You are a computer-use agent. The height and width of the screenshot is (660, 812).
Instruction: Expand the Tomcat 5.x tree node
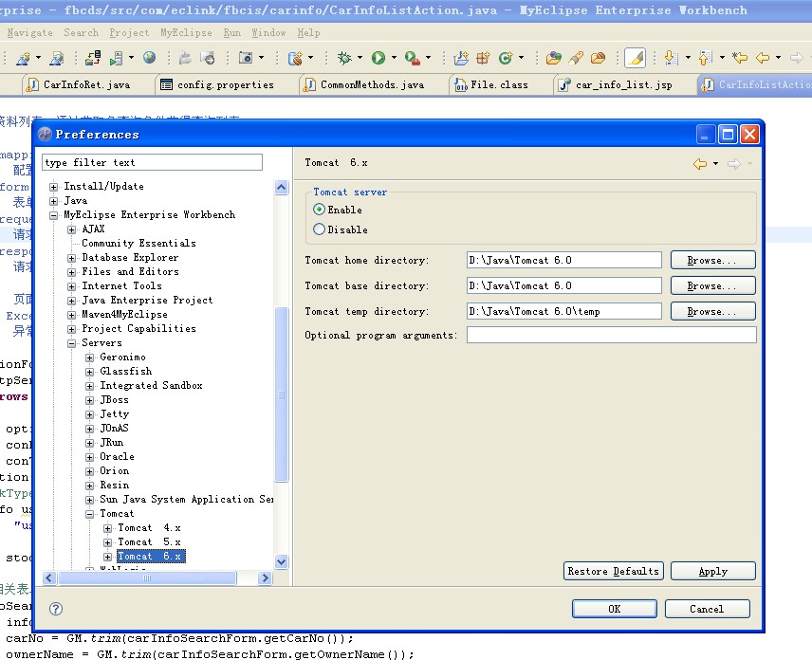pos(108,542)
